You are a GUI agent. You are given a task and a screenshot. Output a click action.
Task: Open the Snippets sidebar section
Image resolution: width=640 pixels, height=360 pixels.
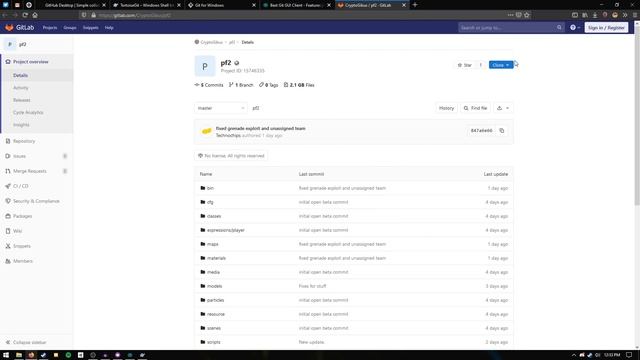point(22,246)
